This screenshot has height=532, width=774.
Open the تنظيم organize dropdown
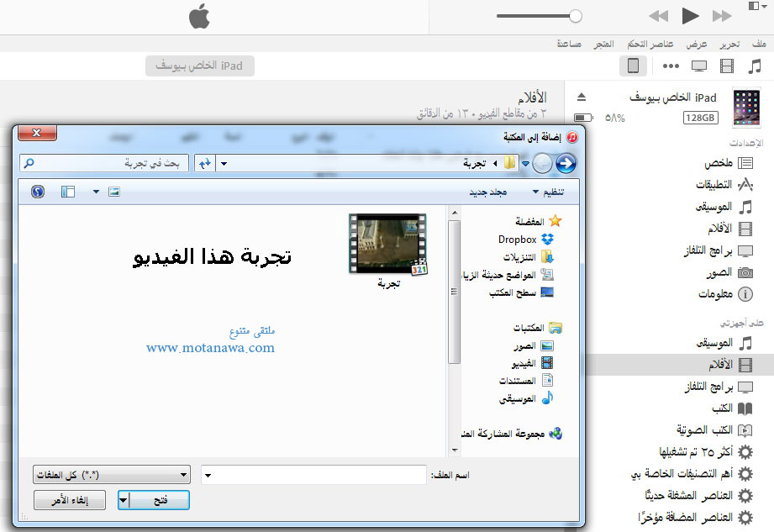coord(548,192)
